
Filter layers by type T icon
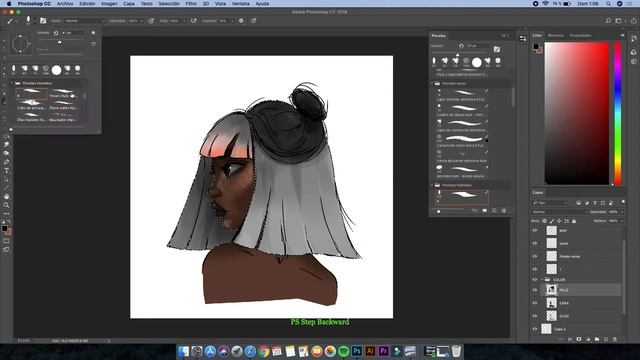point(595,203)
